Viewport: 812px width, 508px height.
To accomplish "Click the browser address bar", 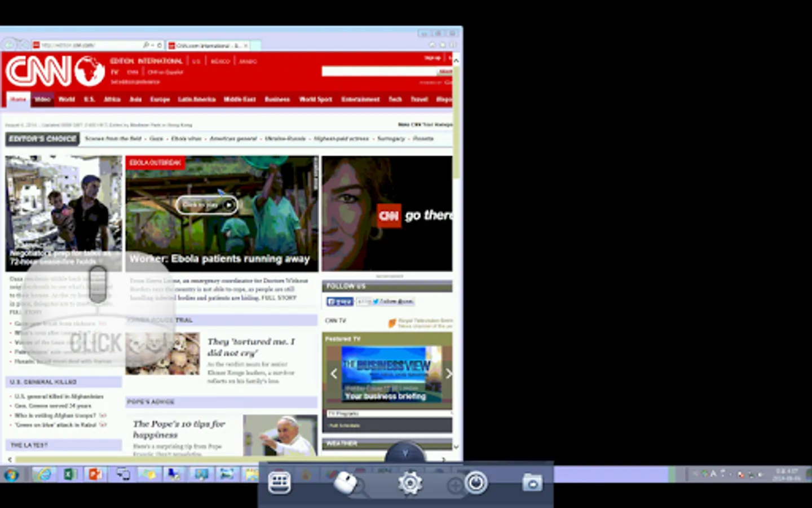I will click(x=90, y=45).
